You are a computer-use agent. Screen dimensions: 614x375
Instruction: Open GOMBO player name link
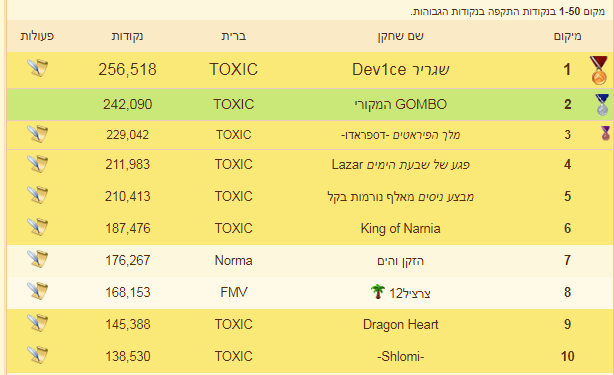point(401,105)
